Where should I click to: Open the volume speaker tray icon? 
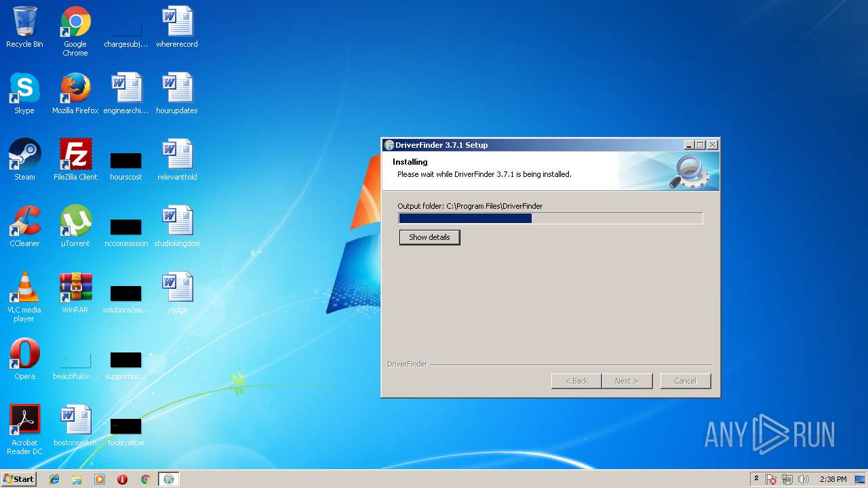click(804, 480)
